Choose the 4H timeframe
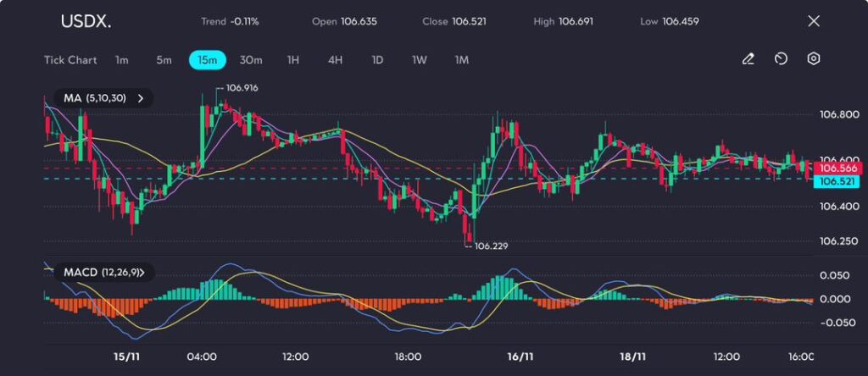Viewport: 868px width, 376px height. [335, 60]
